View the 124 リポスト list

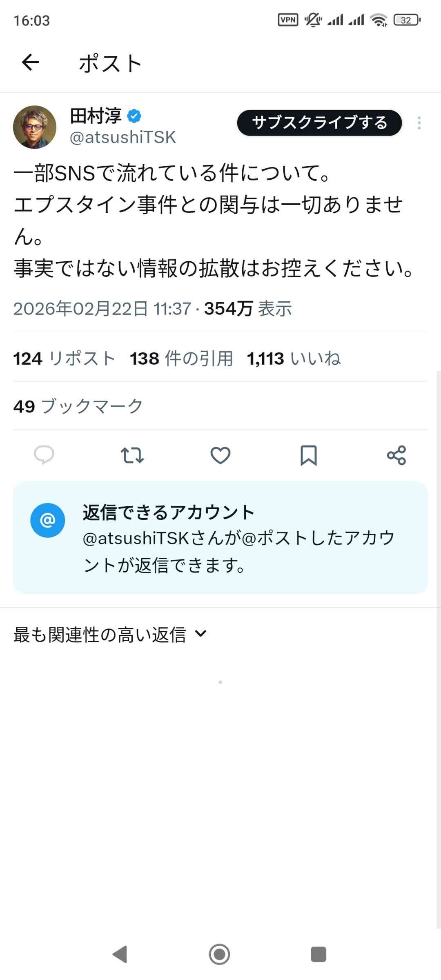coord(64,359)
